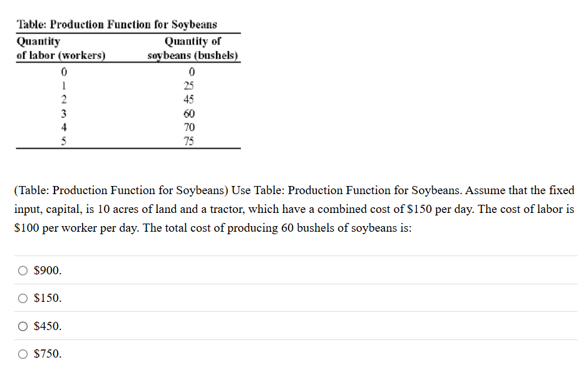Click the table row with 3 workers
The width and height of the screenshot is (588, 377).
coord(63,113)
